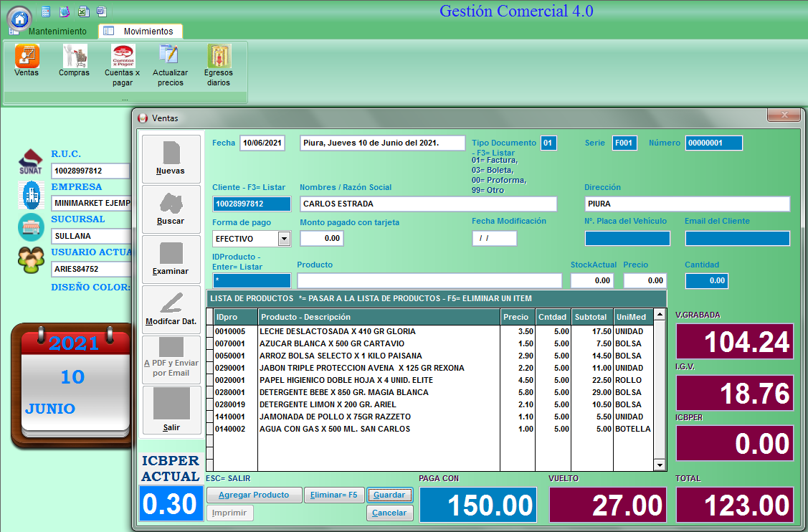The width and height of the screenshot is (808, 532).
Task: Click the round Home application button
Action: [19, 19]
